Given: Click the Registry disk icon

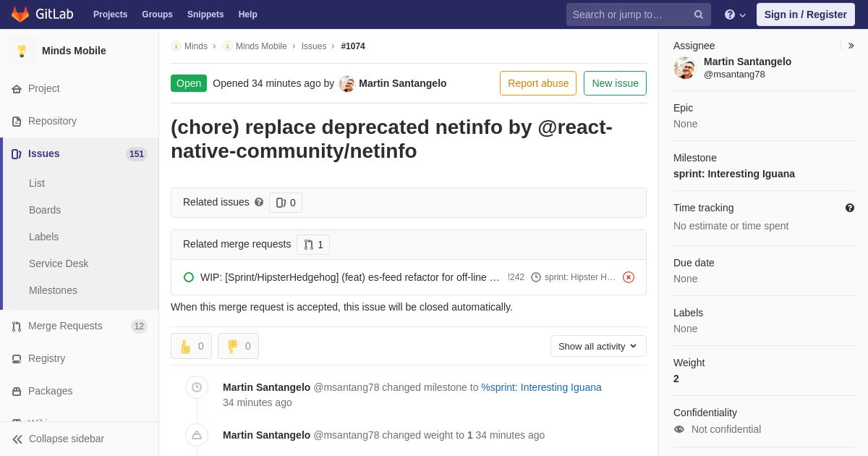Looking at the screenshot, I should point(17,359).
